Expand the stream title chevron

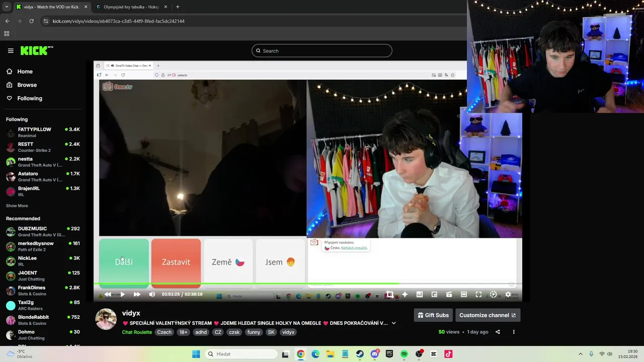(393, 323)
